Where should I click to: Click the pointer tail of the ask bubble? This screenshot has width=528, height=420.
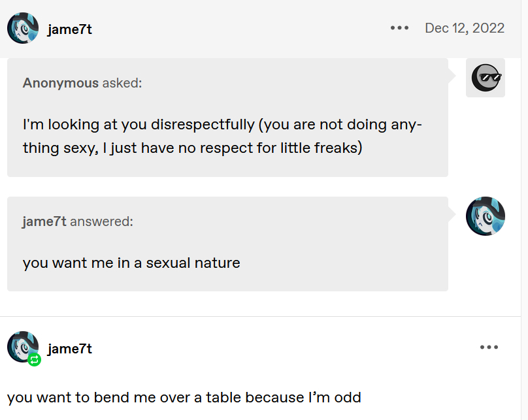[x=452, y=76]
